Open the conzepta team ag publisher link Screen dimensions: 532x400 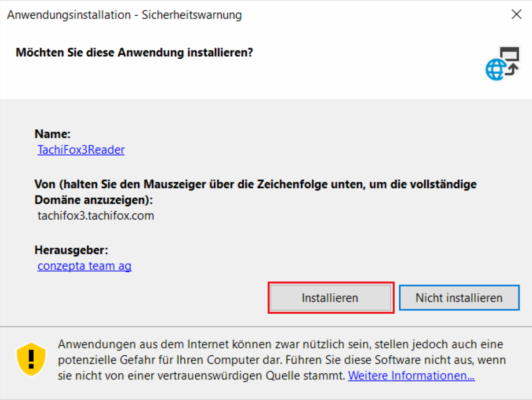click(x=84, y=266)
